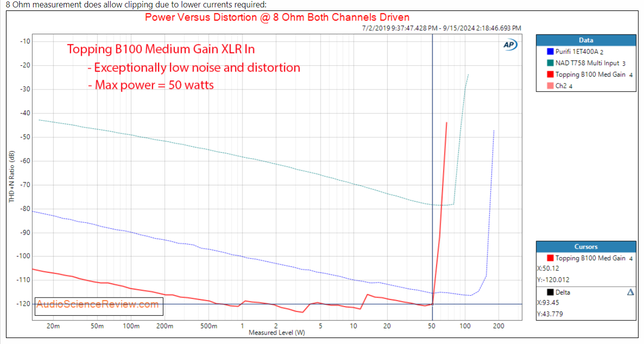Click the 8 Ohm measurement caption text
The width and height of the screenshot is (644, 344).
[136, 4]
